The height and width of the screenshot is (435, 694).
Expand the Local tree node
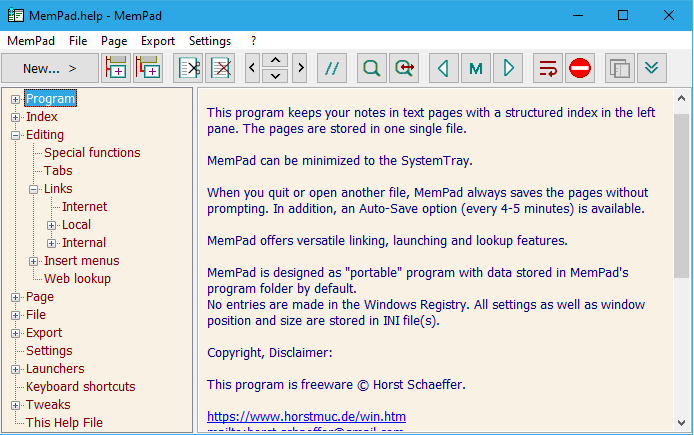[x=51, y=225]
